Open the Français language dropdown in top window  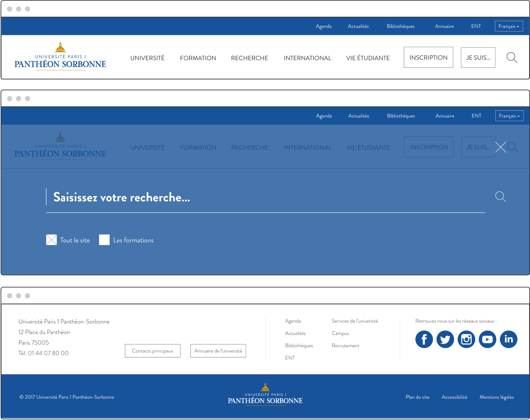(x=509, y=26)
